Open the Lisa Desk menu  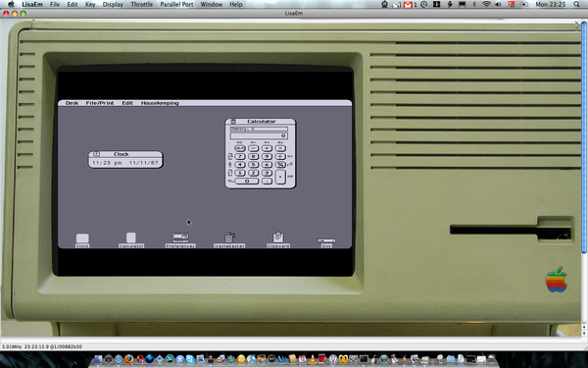point(72,103)
